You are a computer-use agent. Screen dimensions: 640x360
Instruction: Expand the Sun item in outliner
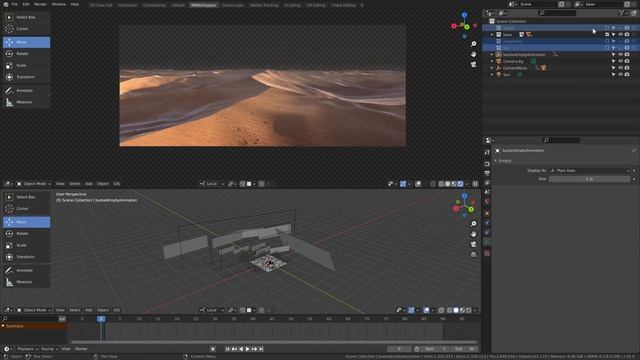point(492,75)
